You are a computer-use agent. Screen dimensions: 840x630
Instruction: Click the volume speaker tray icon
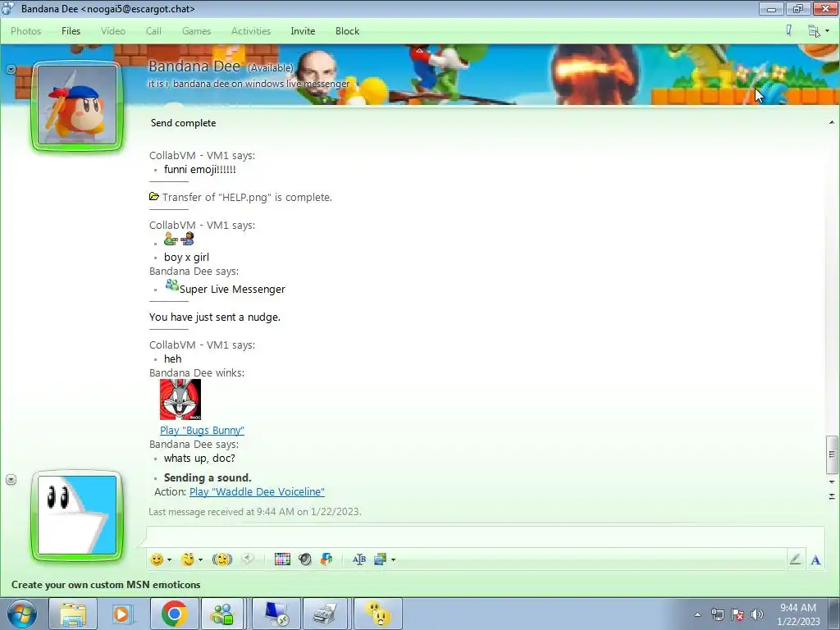click(x=757, y=614)
